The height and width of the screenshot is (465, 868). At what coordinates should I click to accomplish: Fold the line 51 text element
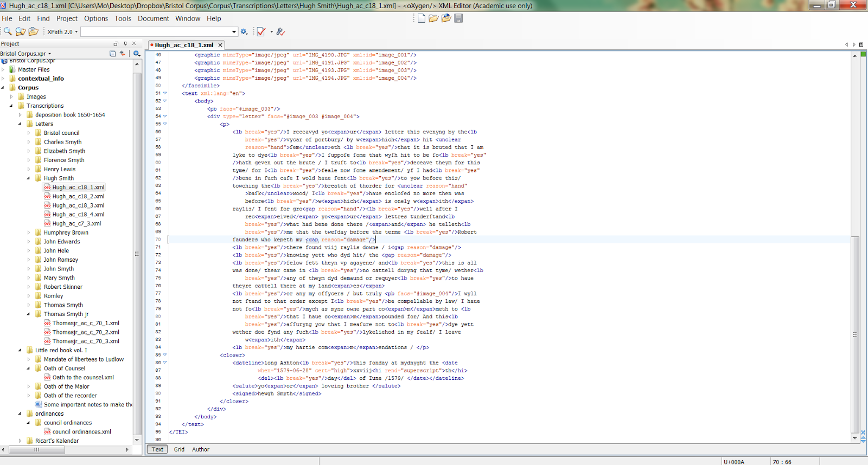(x=165, y=93)
